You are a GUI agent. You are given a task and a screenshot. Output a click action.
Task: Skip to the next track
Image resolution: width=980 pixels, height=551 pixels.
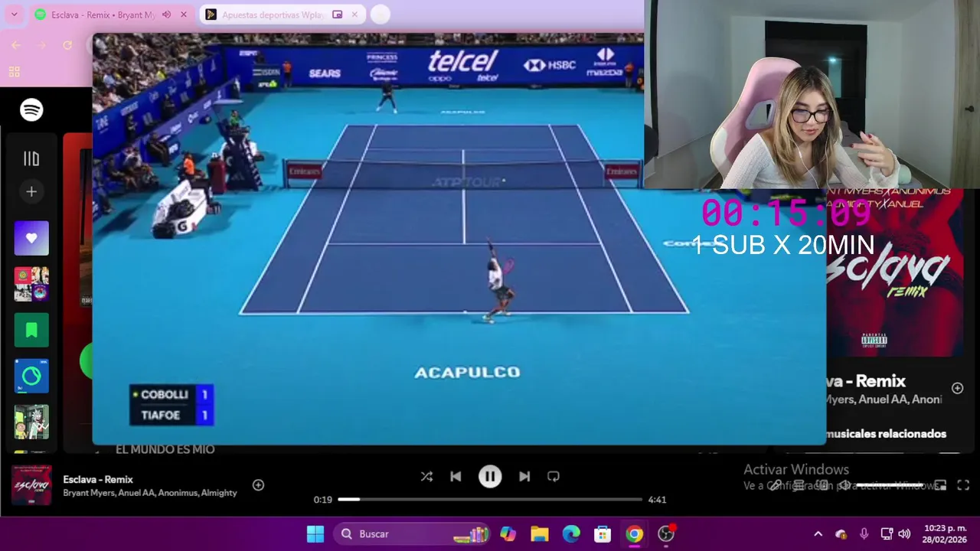point(524,476)
